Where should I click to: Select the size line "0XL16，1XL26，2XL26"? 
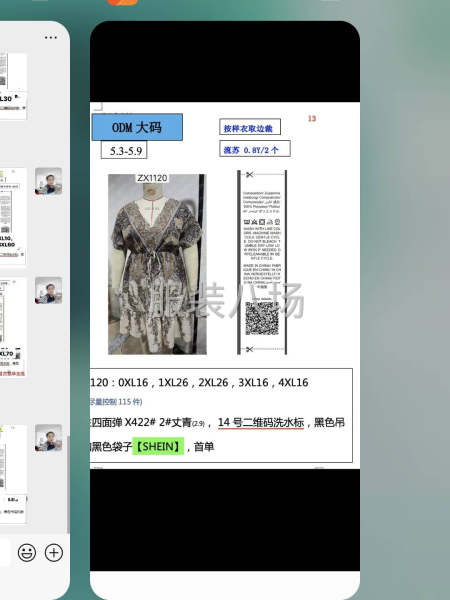174,383
